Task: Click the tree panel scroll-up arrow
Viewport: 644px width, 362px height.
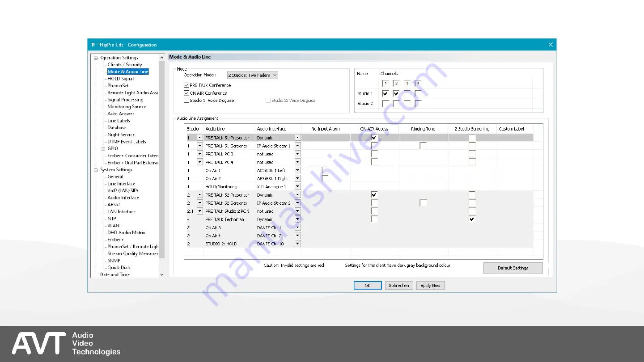Action: coord(162,58)
